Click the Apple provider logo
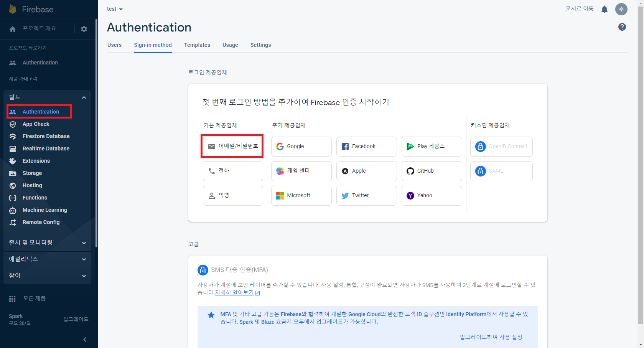Screen dimensions: 644x348 [345, 171]
